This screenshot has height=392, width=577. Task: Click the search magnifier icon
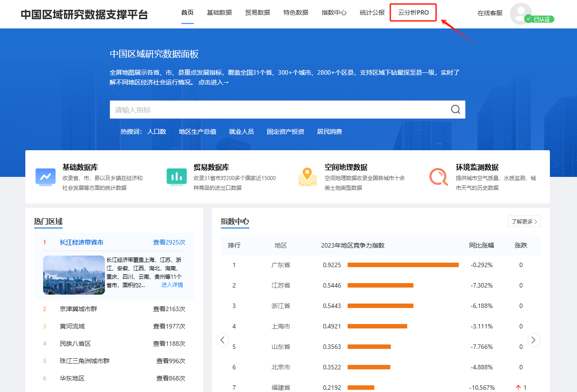coord(456,110)
